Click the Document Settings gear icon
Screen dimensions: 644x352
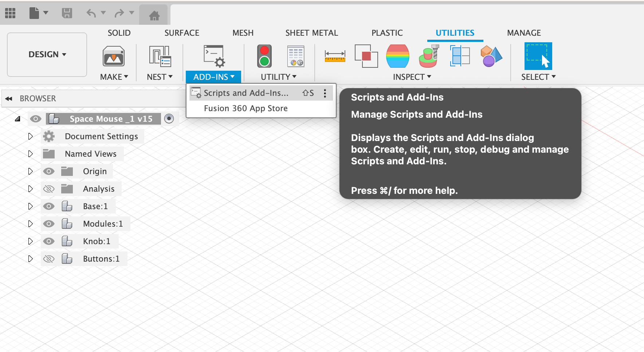point(49,136)
